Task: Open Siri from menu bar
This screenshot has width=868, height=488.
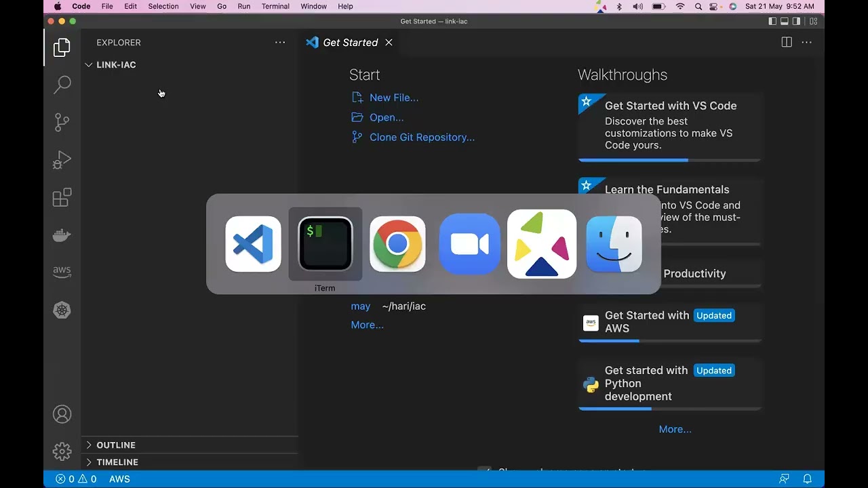Action: [x=733, y=6]
